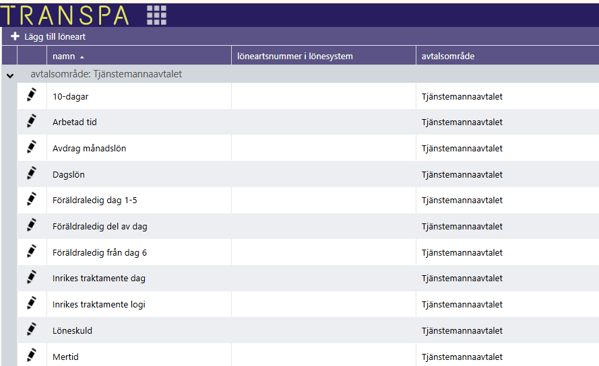
Task: Click the TRANSPA logo
Action: click(65, 16)
